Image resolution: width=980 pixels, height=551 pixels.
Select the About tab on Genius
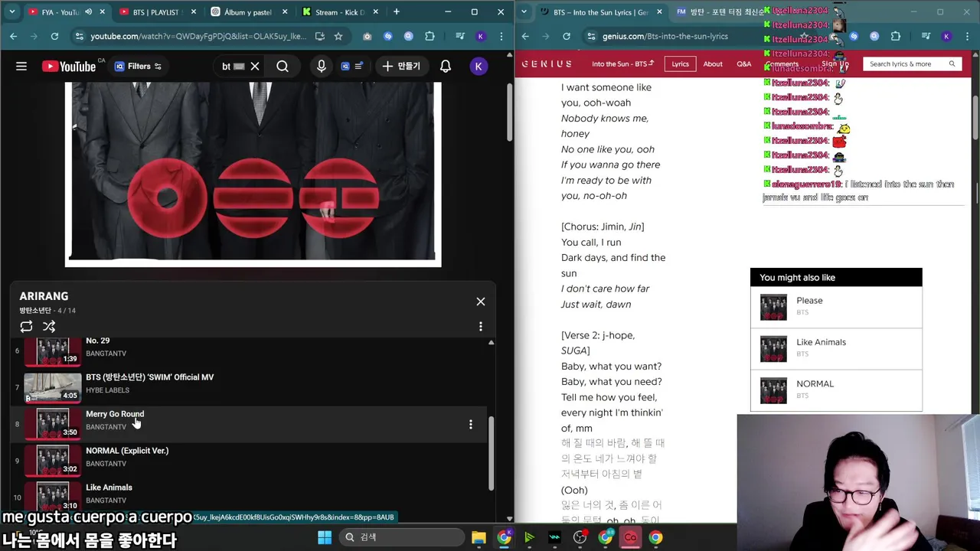click(x=713, y=64)
